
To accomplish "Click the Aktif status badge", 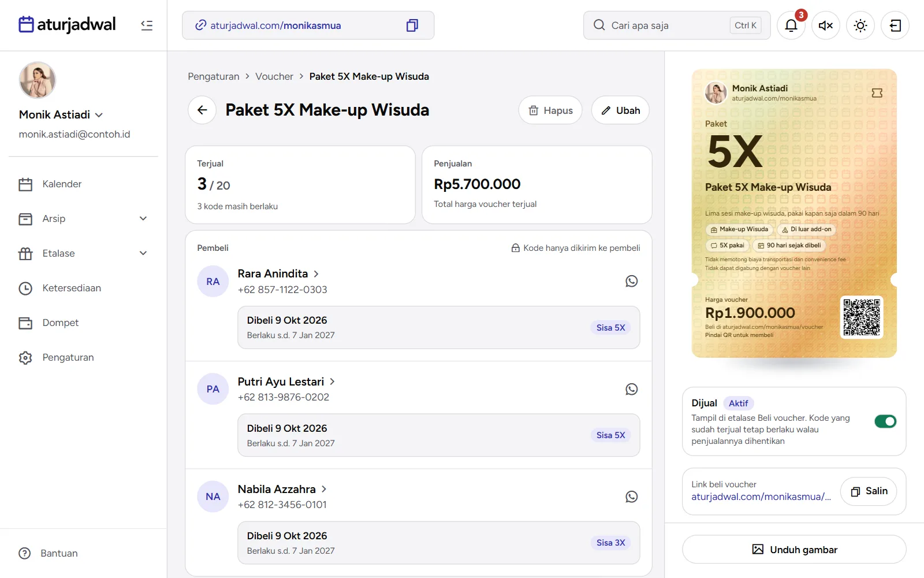I will click(x=738, y=403).
